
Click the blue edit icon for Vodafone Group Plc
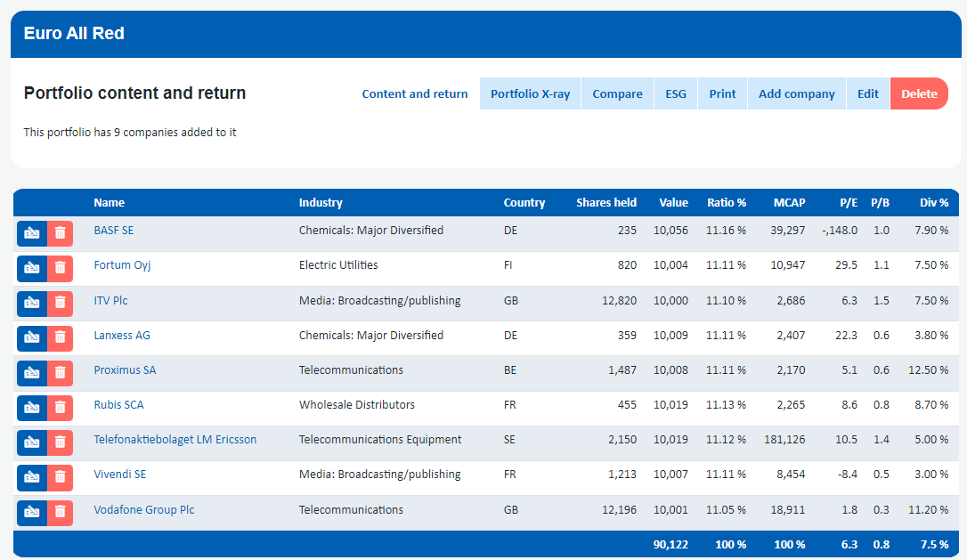coord(32,513)
